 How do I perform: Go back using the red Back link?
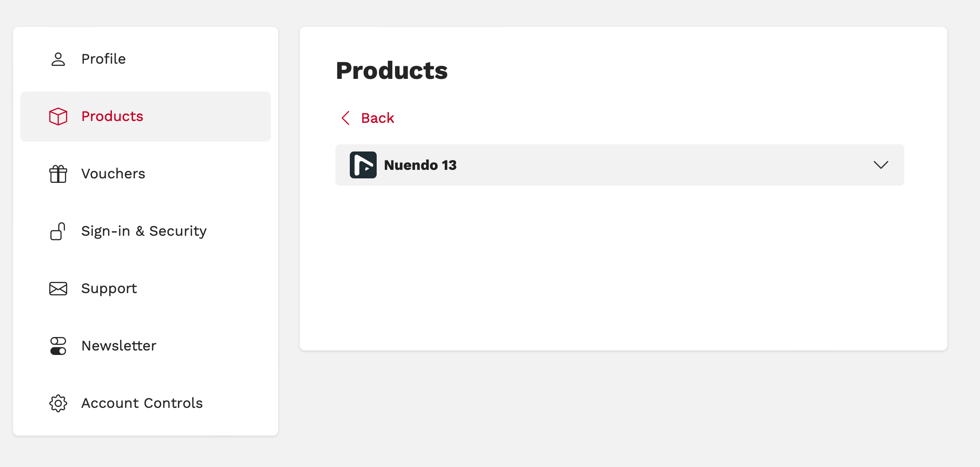click(377, 118)
